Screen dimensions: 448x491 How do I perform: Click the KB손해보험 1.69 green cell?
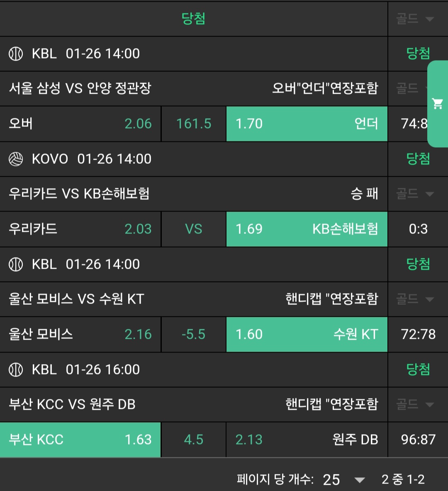[x=307, y=229]
